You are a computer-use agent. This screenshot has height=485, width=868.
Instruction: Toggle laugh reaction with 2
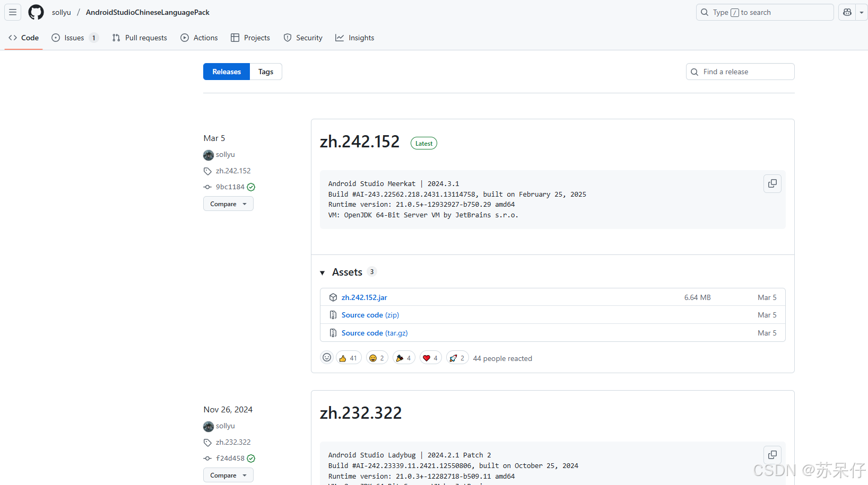[377, 358]
